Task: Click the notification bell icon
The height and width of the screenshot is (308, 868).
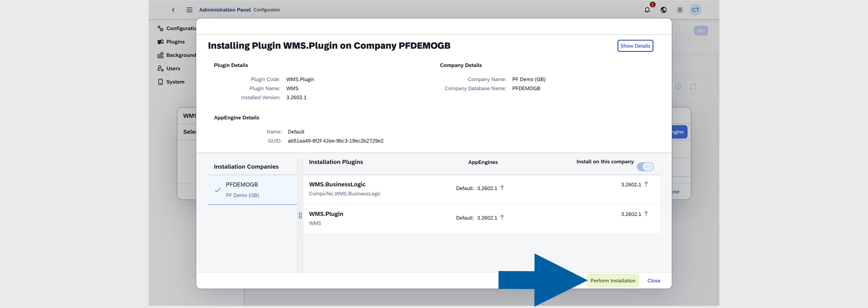Action: [x=647, y=10]
